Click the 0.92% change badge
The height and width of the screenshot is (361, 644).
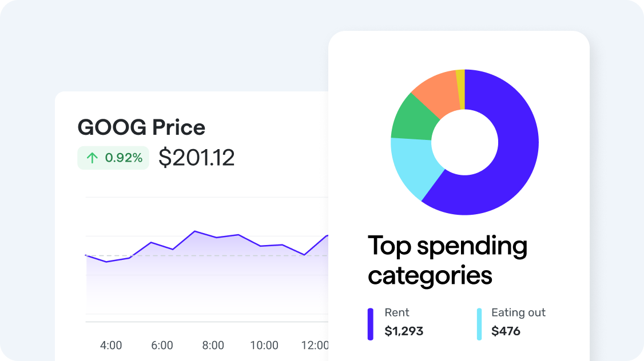[x=113, y=158]
